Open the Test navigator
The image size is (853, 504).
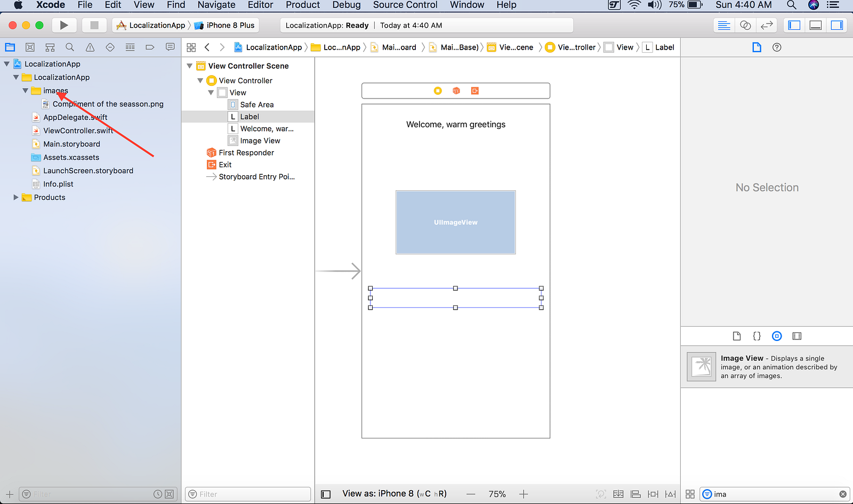[x=110, y=47]
